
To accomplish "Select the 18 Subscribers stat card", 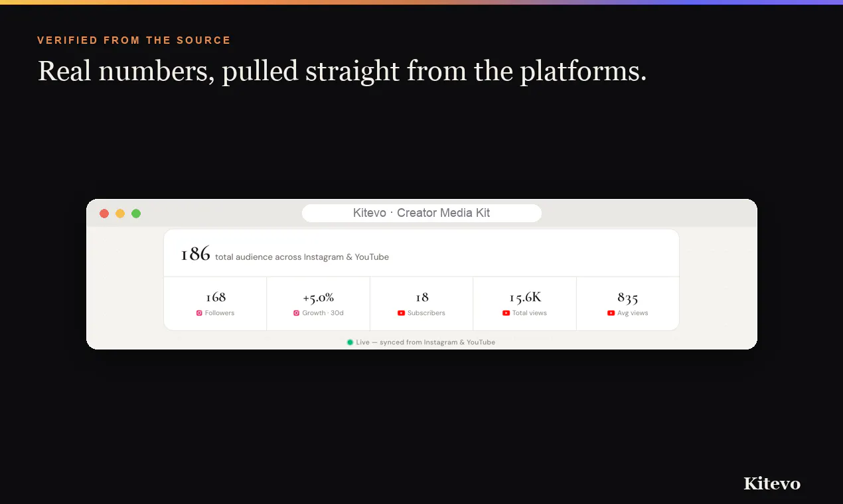I will [x=421, y=303].
